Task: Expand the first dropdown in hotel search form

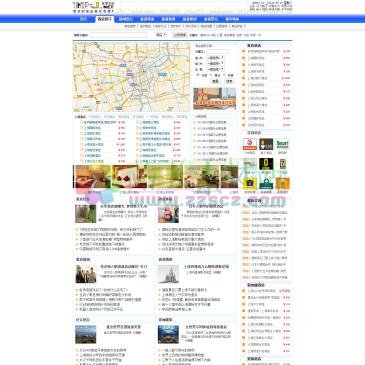Action: point(215,58)
